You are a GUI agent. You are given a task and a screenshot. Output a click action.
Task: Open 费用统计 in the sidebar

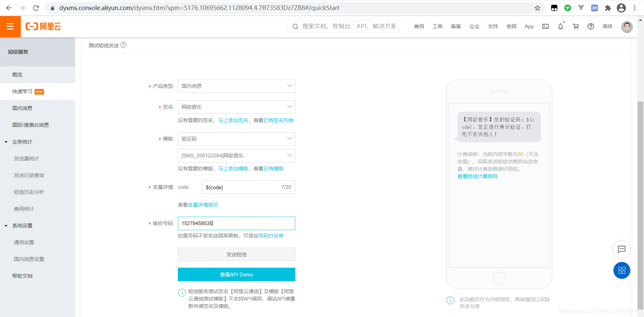[38, 209]
